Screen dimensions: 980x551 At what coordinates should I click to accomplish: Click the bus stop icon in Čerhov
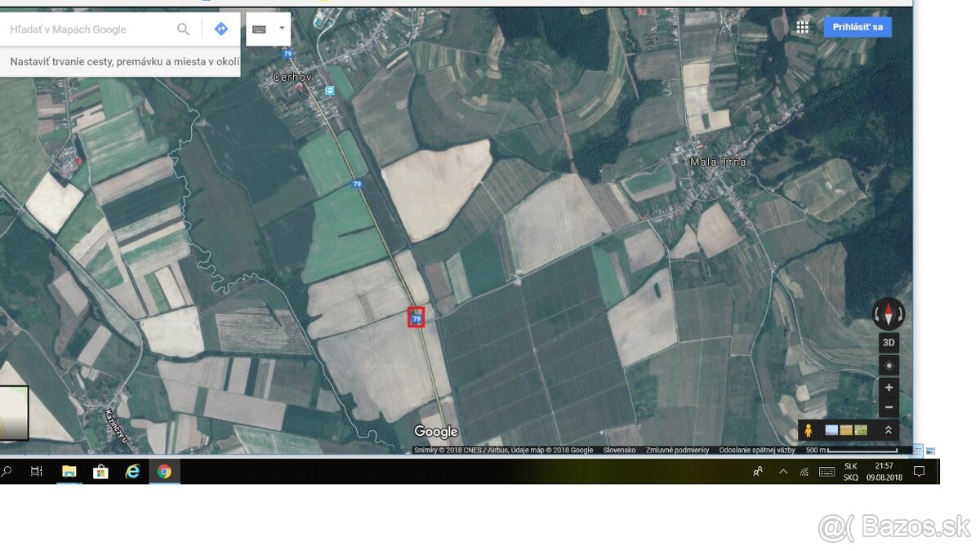(330, 91)
